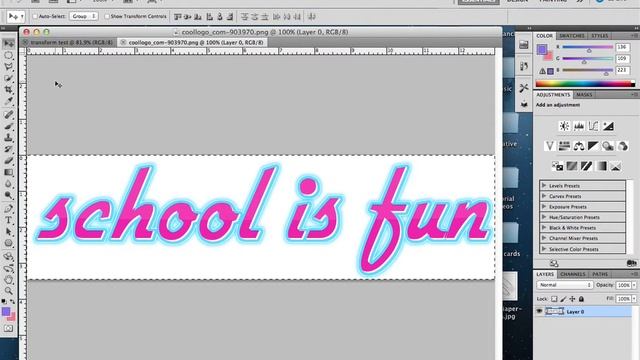Select the Dodge tool
The image size is (640, 360).
click(x=9, y=195)
